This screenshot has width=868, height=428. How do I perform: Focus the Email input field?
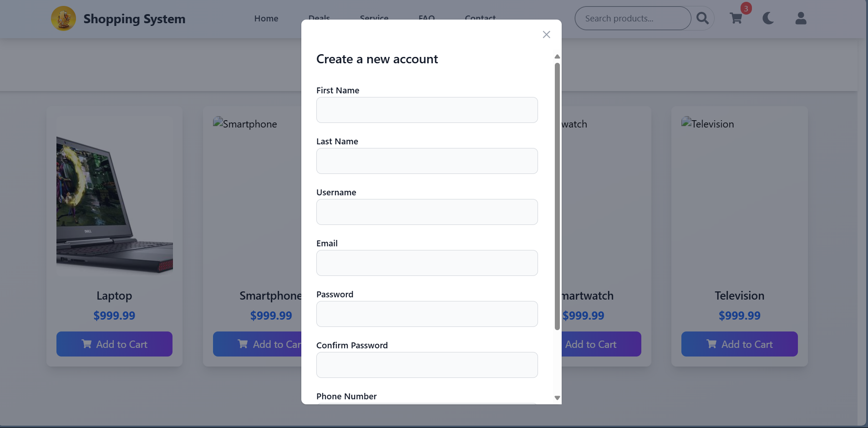point(426,263)
